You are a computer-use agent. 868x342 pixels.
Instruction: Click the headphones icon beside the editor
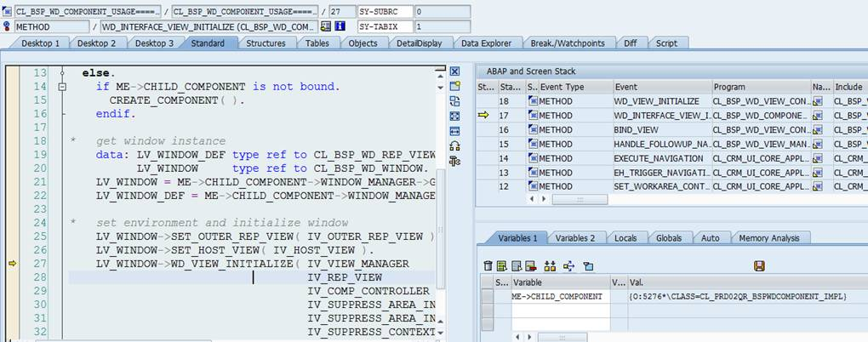454,146
